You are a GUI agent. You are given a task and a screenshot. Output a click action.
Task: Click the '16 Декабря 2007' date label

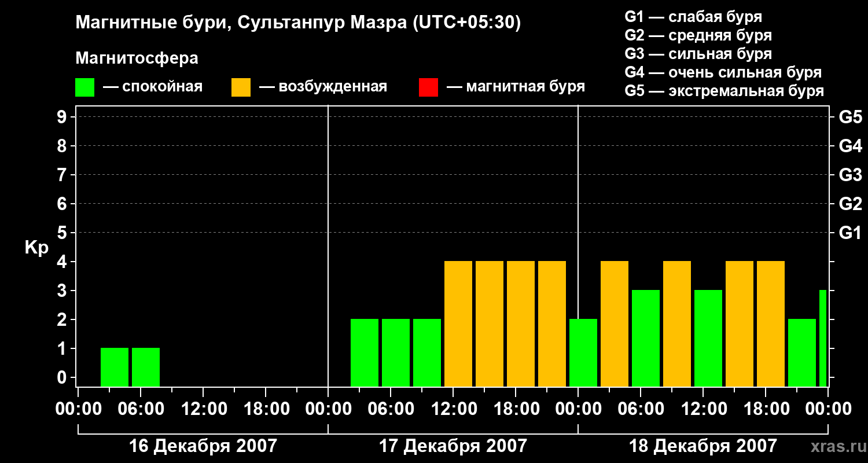point(203,446)
